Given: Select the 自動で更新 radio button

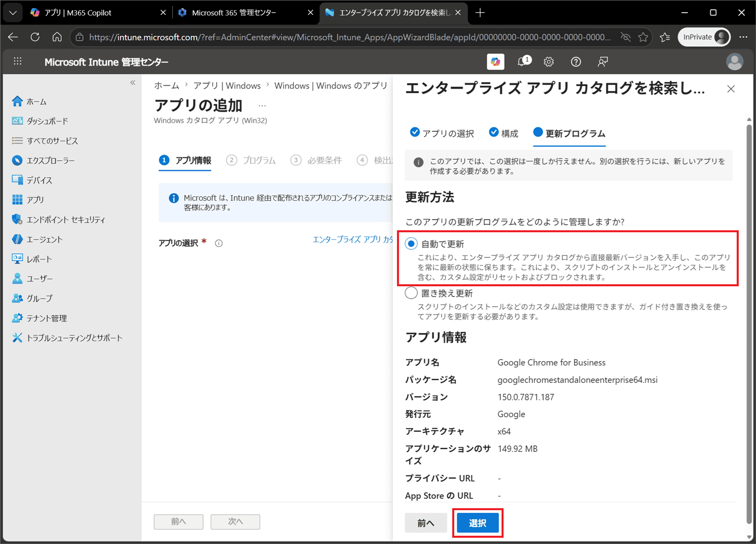Looking at the screenshot, I should click(411, 244).
